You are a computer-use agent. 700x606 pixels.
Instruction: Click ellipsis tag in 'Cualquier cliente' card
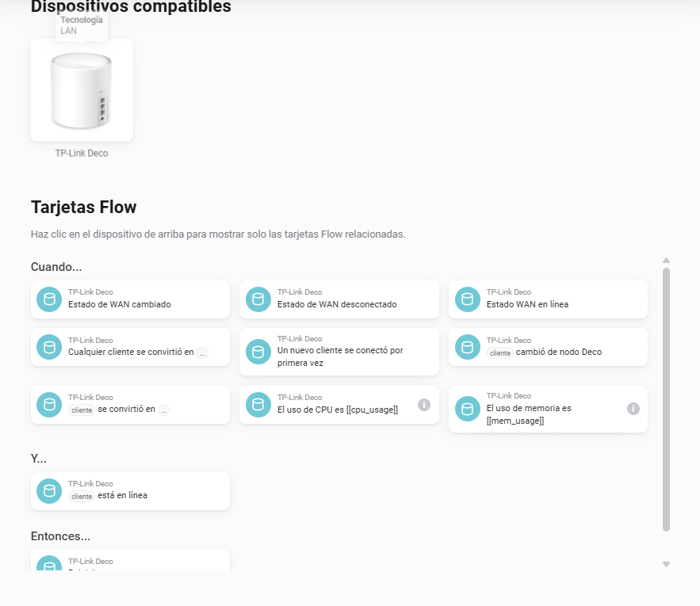(x=202, y=353)
